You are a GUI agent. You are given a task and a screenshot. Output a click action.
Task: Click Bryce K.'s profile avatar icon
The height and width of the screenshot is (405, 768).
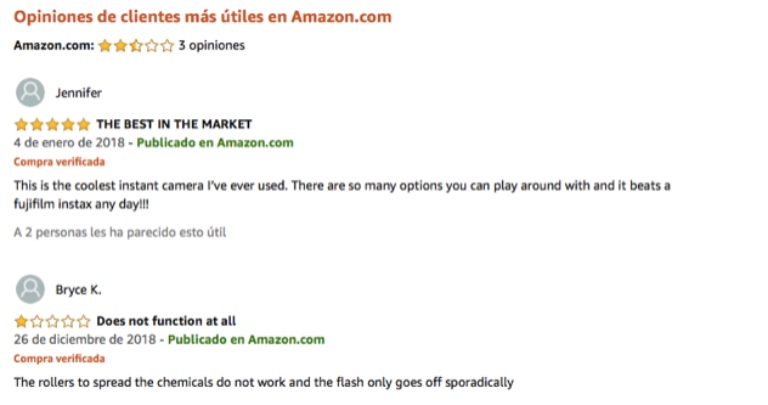pos(30,290)
